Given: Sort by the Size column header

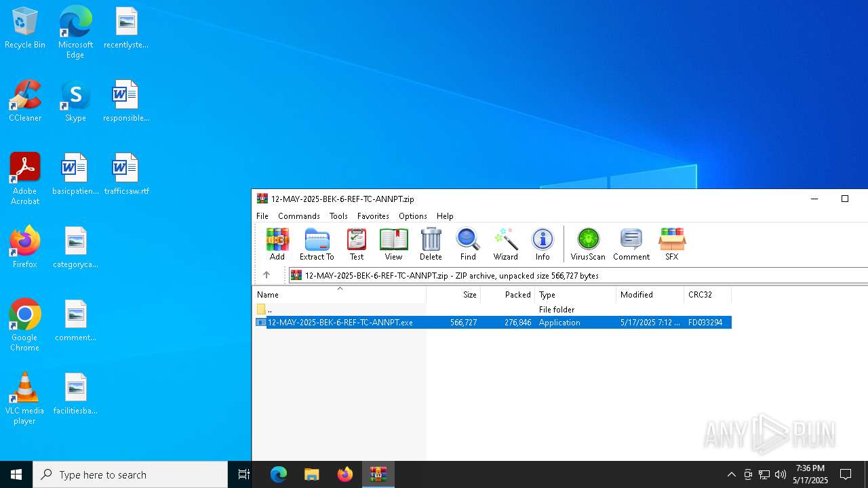Looking at the screenshot, I should tap(454, 294).
